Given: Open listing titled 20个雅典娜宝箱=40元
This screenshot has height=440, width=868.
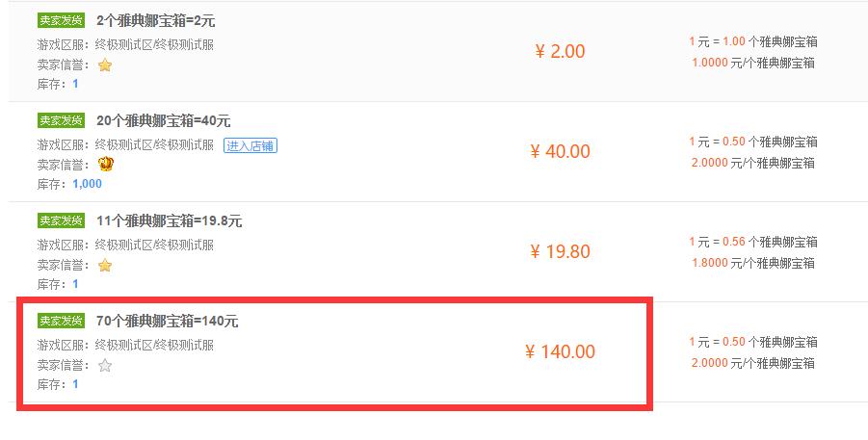Looking at the screenshot, I should 164,120.
